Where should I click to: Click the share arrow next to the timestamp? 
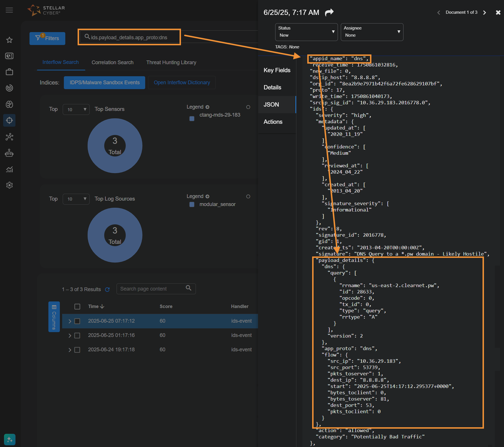tap(329, 12)
